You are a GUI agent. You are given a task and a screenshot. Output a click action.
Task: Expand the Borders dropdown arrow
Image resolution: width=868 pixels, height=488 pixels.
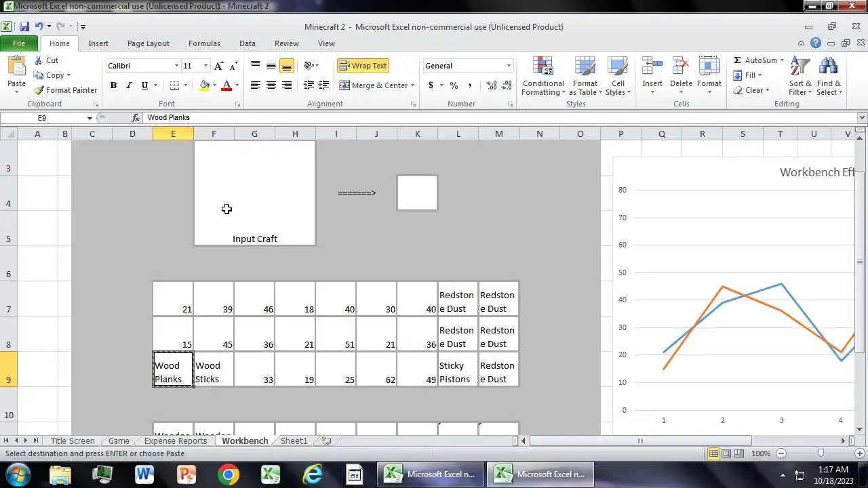pos(186,85)
